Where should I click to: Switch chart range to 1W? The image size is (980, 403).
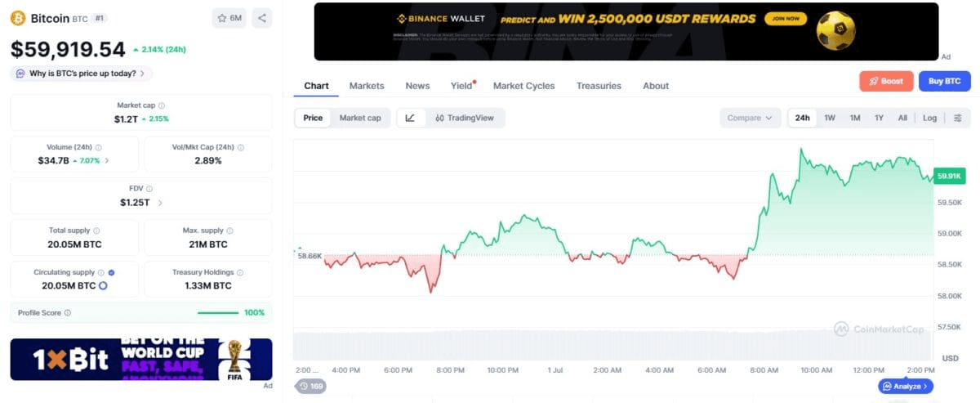[830, 118]
